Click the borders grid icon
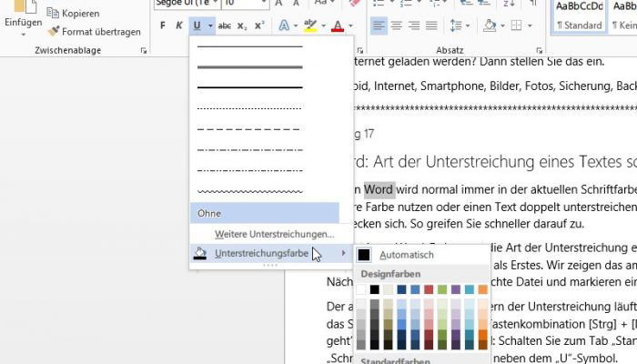Viewport: 637px width, 364px height. click(x=516, y=25)
